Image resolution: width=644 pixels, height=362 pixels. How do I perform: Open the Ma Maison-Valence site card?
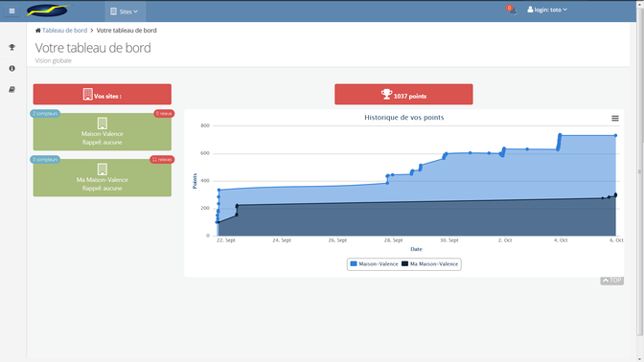tap(103, 178)
